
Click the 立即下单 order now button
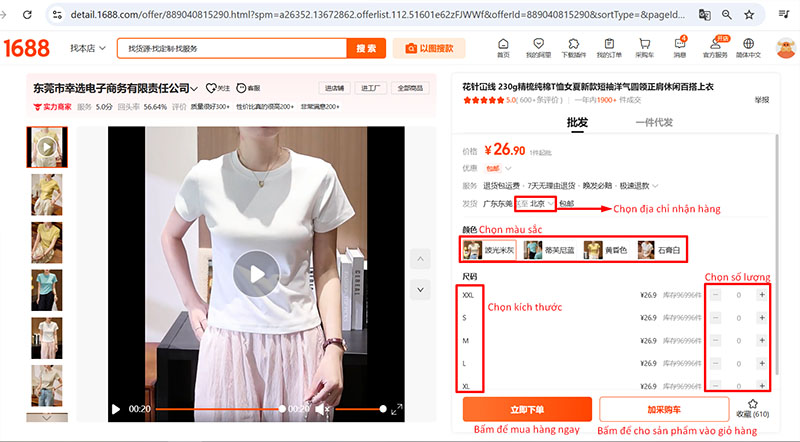tap(526, 409)
